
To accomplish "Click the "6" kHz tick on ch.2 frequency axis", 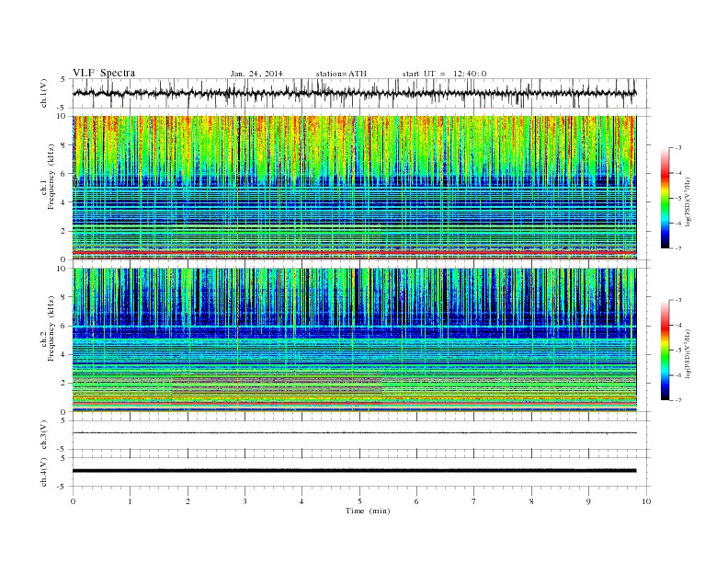I will pyautogui.click(x=63, y=326).
